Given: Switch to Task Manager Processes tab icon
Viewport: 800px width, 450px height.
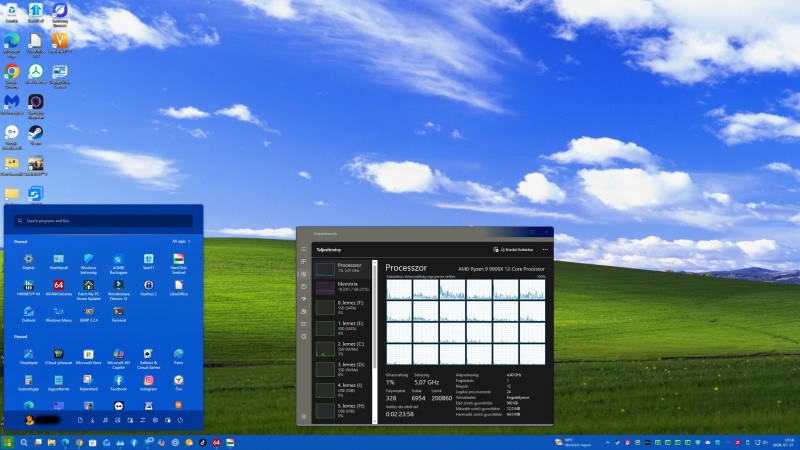Looking at the screenshot, I should point(304,261).
